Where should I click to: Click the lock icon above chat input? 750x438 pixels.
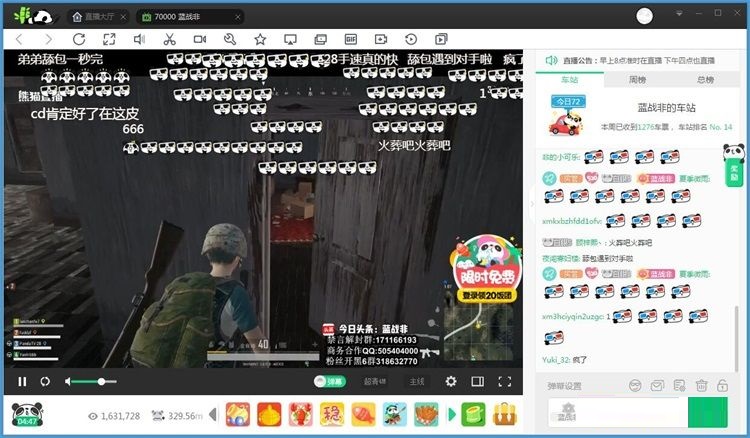[x=724, y=385]
